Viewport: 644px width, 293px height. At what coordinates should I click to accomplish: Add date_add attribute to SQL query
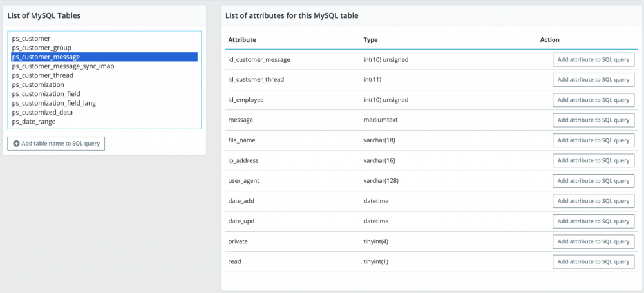tap(593, 201)
